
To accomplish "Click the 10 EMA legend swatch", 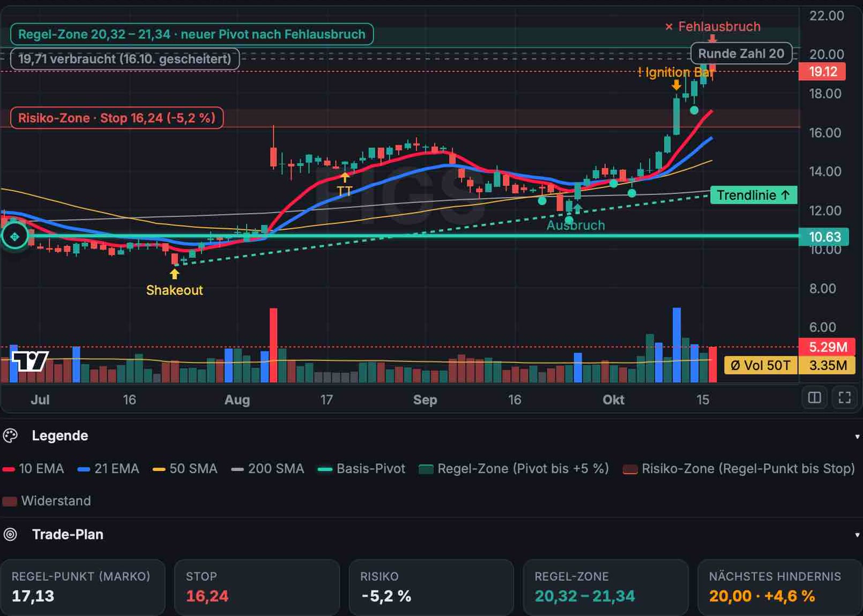I will (8, 469).
